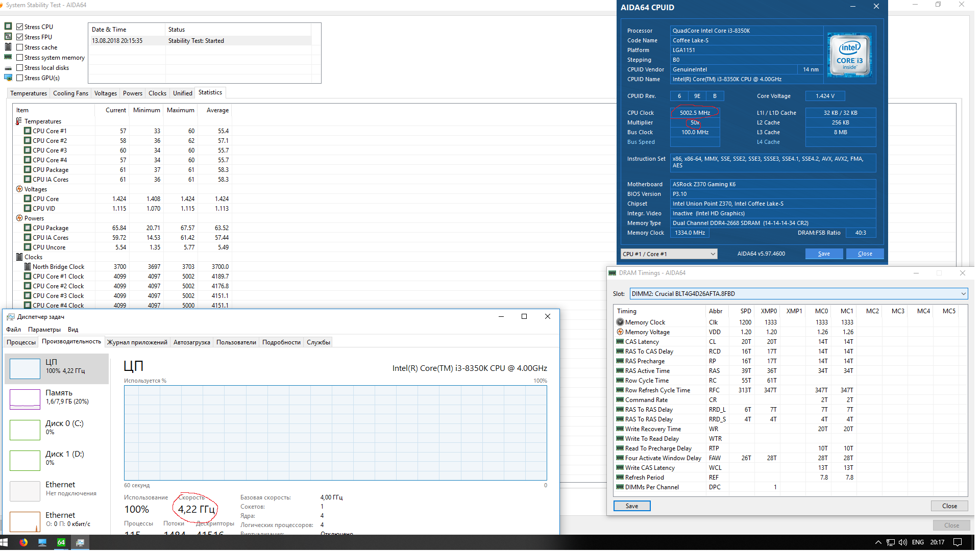This screenshot has width=980, height=551.
Task: Switch to the Cooling Fans tab
Action: coord(70,93)
